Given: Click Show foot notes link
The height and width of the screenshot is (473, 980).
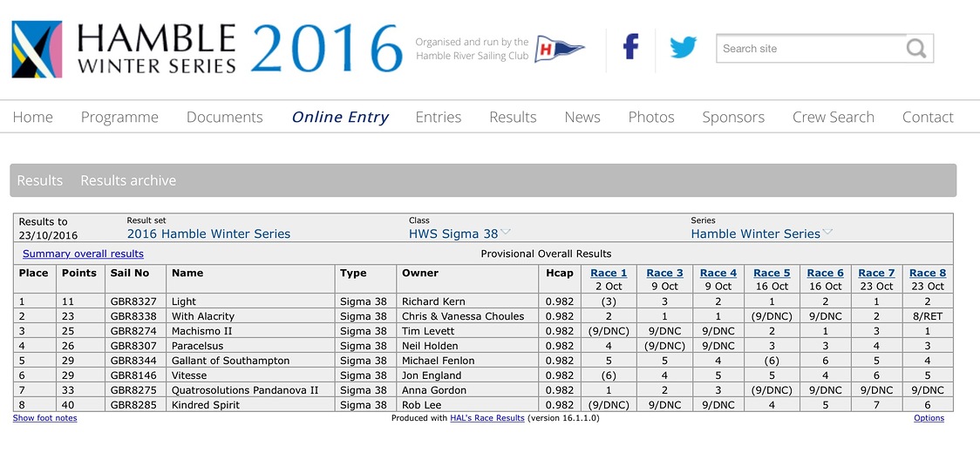Looking at the screenshot, I should pyautogui.click(x=45, y=418).
